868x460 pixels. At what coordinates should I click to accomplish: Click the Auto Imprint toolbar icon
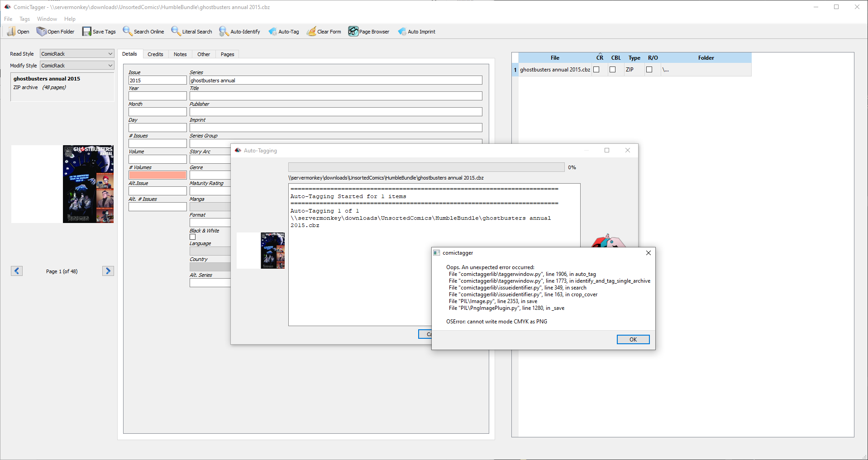(x=402, y=31)
